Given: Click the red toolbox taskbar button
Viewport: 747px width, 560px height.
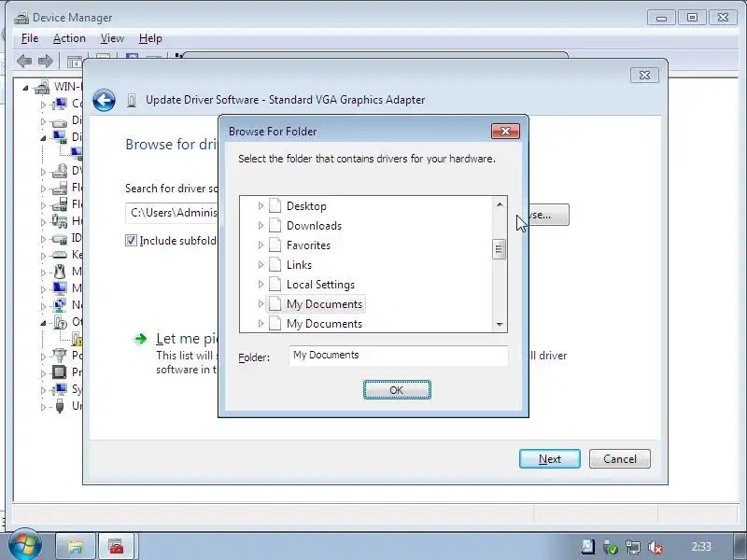Looking at the screenshot, I should tap(116, 546).
